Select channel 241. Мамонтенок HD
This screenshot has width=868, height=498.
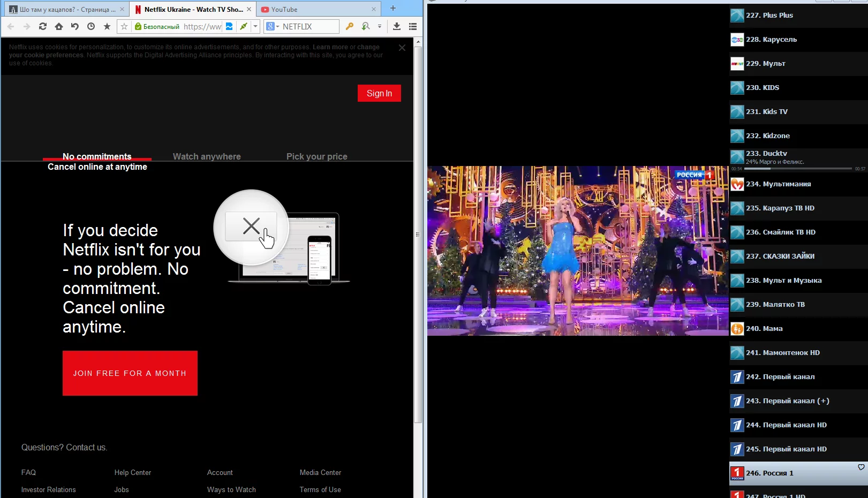tap(798, 352)
